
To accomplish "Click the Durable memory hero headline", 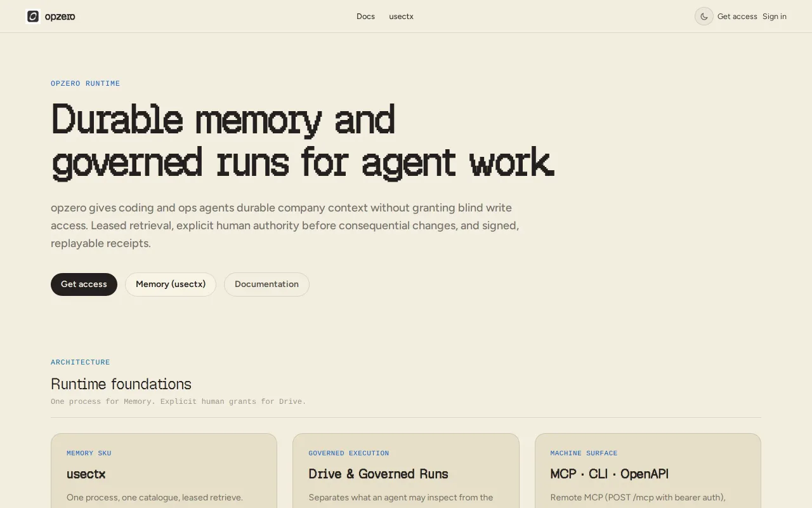I will 303,141.
